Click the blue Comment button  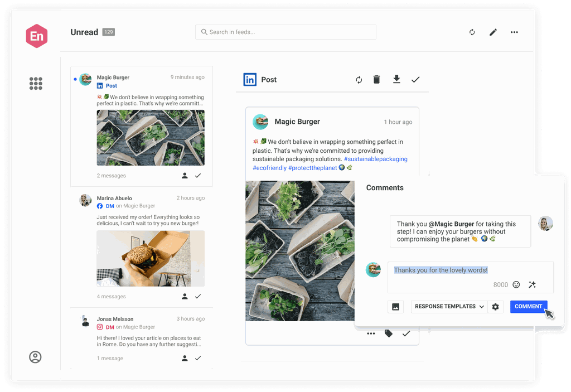click(528, 307)
